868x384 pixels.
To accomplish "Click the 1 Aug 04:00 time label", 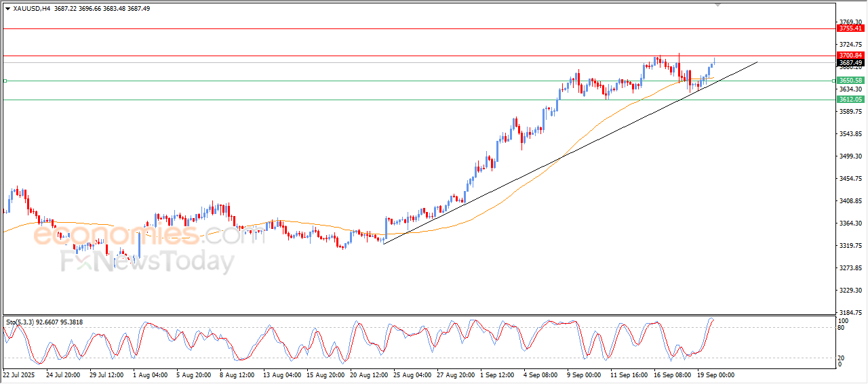I will 150,375.
